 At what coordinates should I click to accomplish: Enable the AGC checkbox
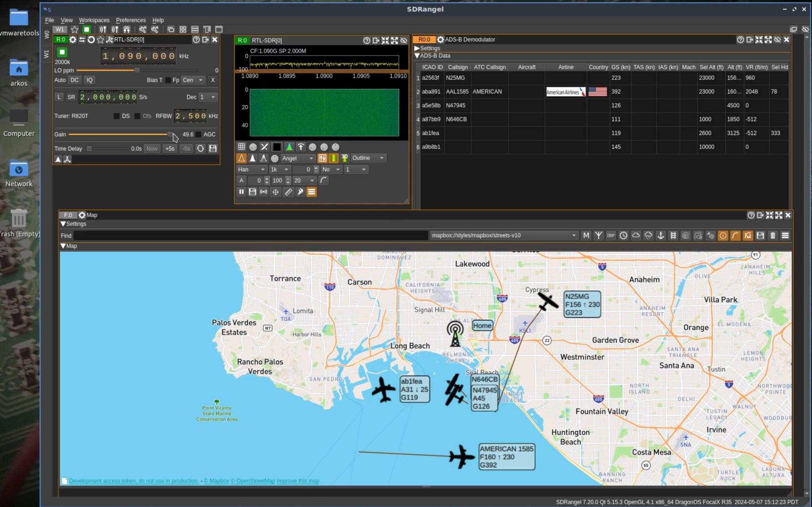[199, 134]
